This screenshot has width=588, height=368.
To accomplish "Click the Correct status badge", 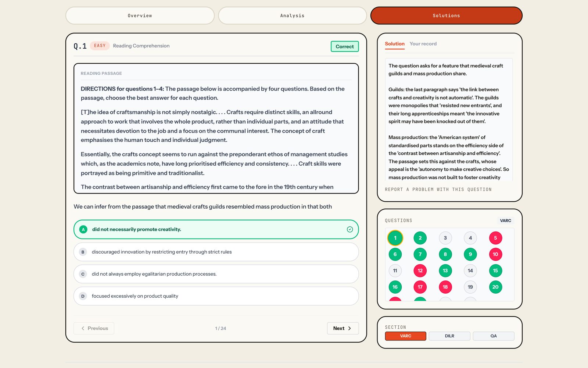I will click(x=345, y=46).
